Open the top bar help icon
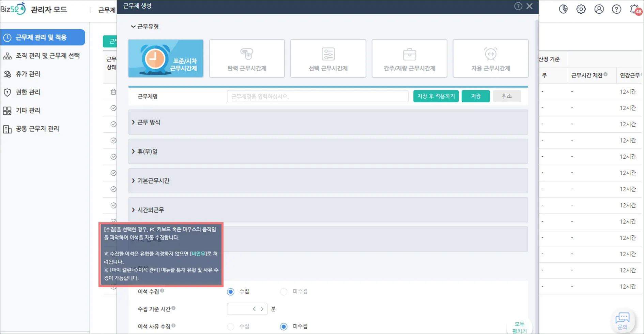Viewport: 644px width, 334px height. pos(616,9)
